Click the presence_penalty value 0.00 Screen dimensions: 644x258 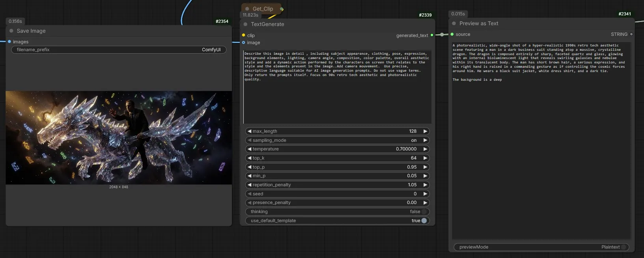412,202
